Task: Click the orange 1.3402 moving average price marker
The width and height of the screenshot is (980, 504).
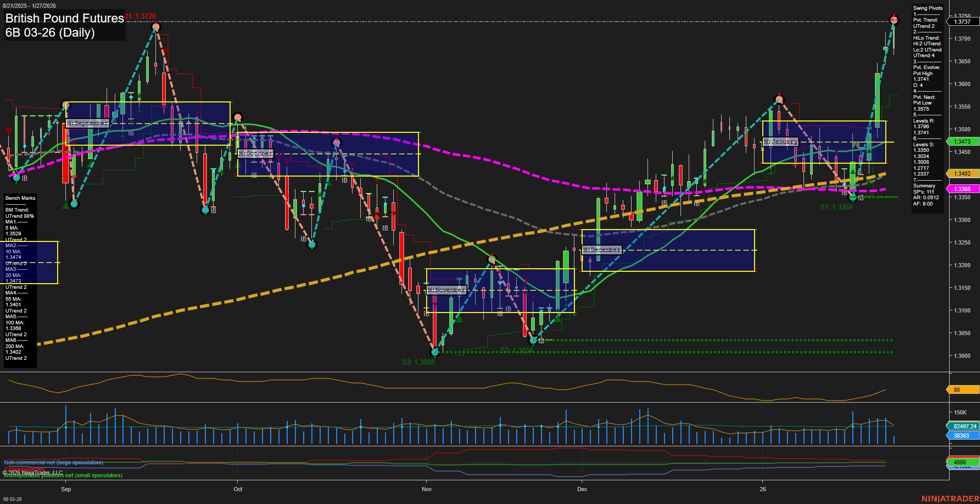Action: coord(961,173)
